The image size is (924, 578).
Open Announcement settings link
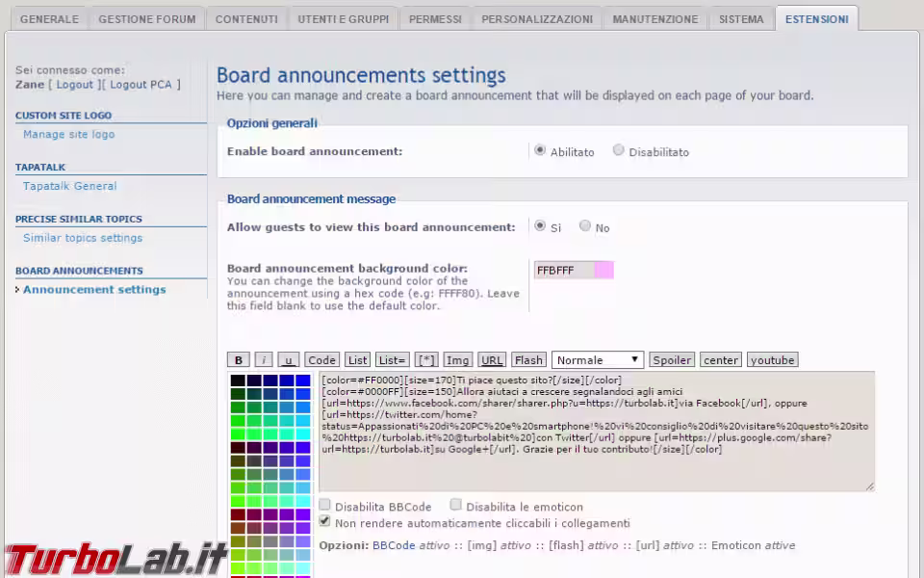[94, 290]
